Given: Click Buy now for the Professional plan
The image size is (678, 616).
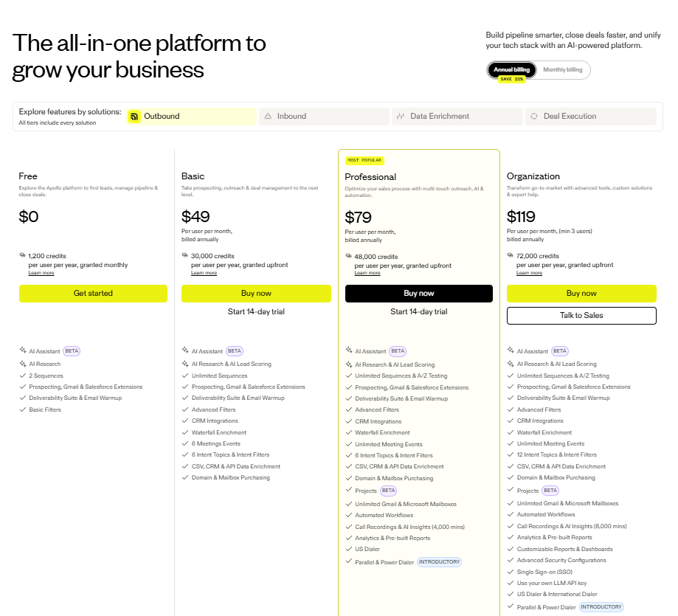Looking at the screenshot, I should coord(418,294).
